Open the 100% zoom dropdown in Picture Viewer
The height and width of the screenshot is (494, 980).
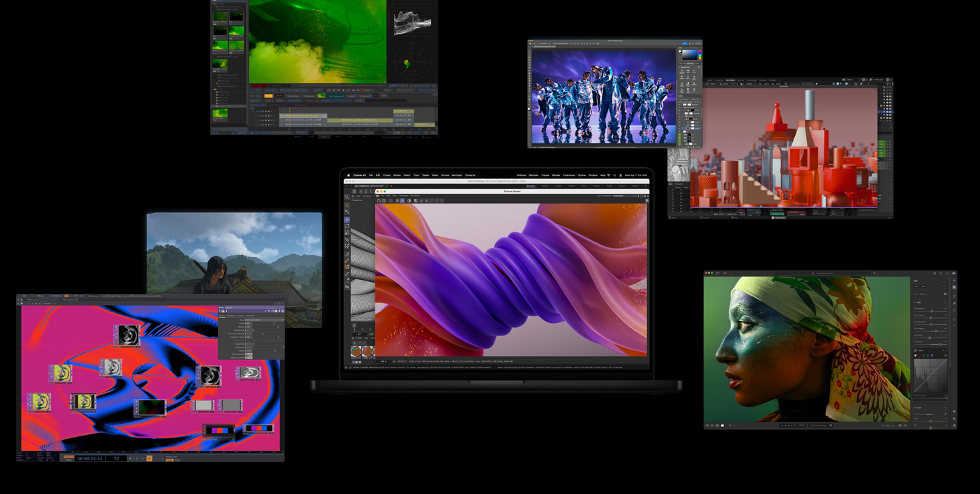pyautogui.click(x=386, y=361)
